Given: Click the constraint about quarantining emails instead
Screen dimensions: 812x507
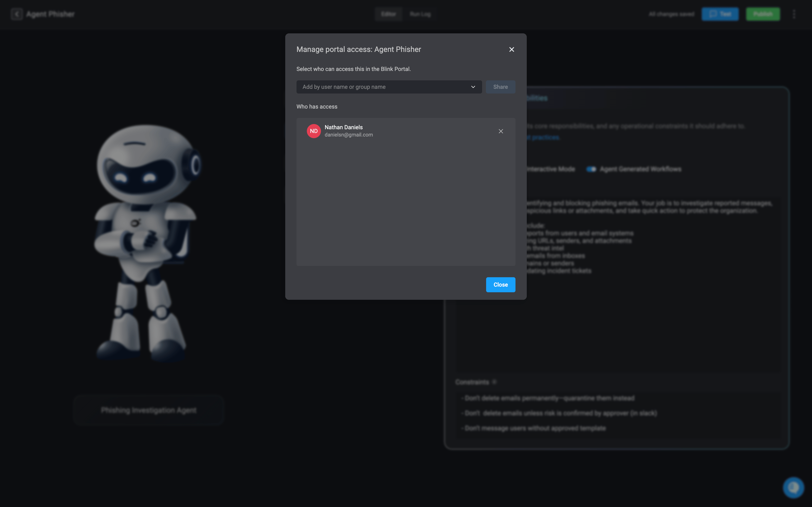Looking at the screenshot, I should [x=548, y=398].
